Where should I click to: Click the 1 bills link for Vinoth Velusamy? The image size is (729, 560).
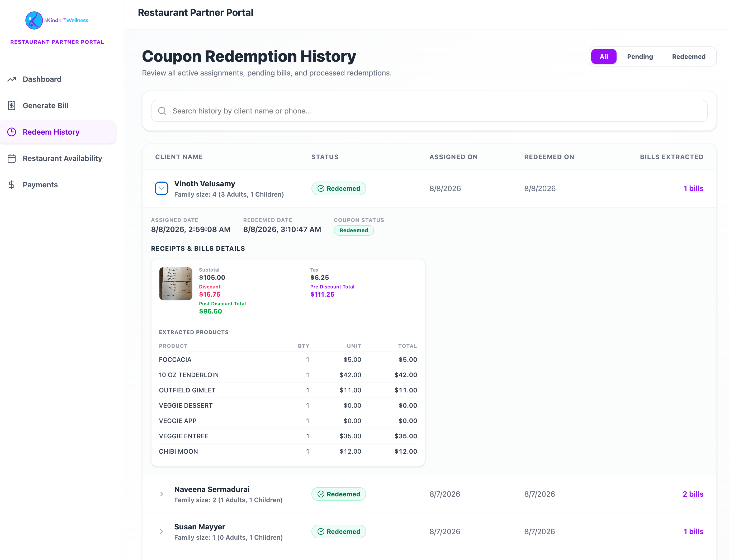coord(693,189)
